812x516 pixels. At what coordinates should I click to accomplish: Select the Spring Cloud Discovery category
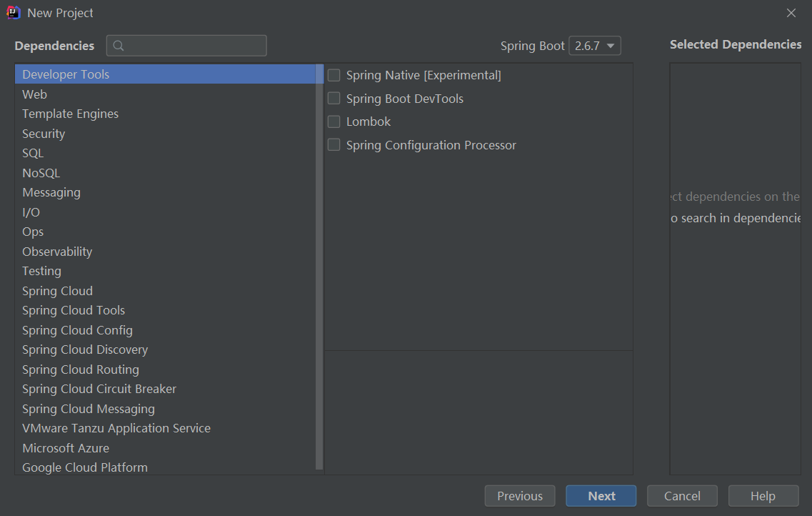click(85, 349)
